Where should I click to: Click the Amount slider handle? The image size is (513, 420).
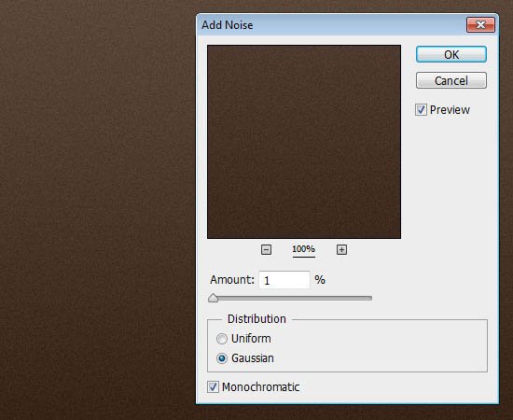pos(213,298)
